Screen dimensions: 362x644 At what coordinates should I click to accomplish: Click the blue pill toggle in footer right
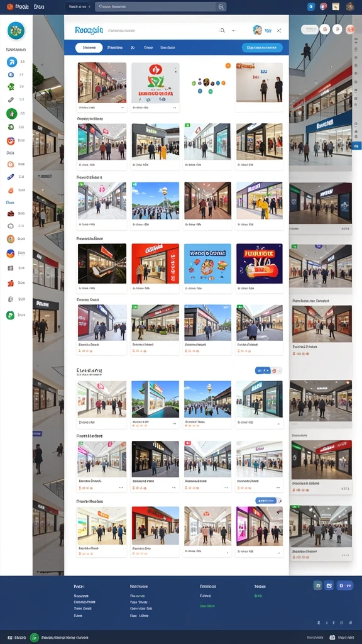coord(345,586)
